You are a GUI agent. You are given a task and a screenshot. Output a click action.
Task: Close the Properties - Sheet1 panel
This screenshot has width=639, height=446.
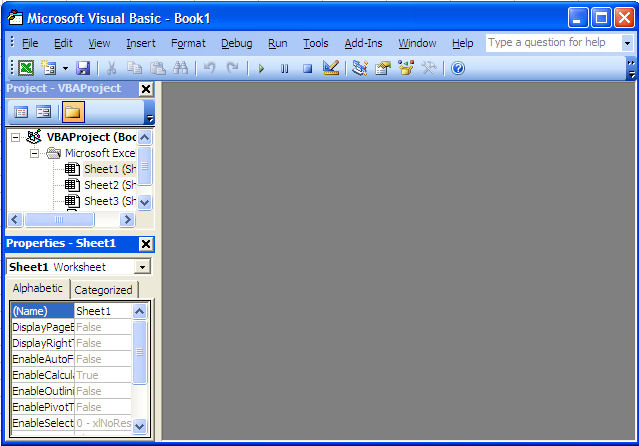tap(146, 244)
